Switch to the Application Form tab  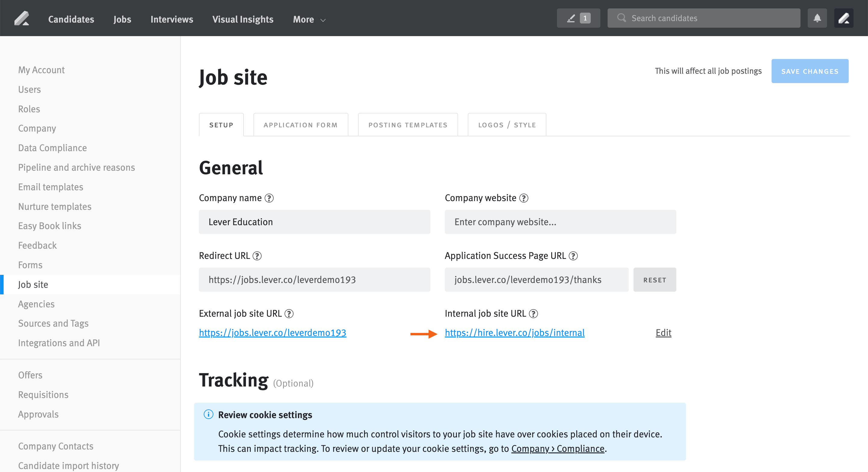(x=300, y=125)
